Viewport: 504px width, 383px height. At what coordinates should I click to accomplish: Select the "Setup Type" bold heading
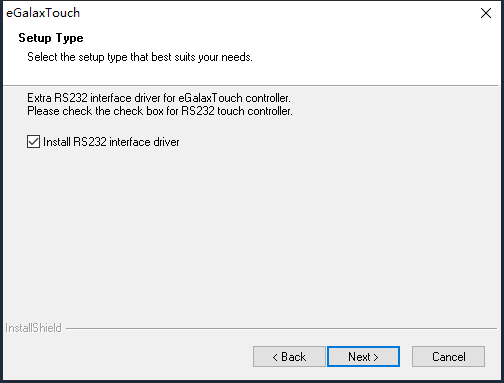click(x=51, y=38)
